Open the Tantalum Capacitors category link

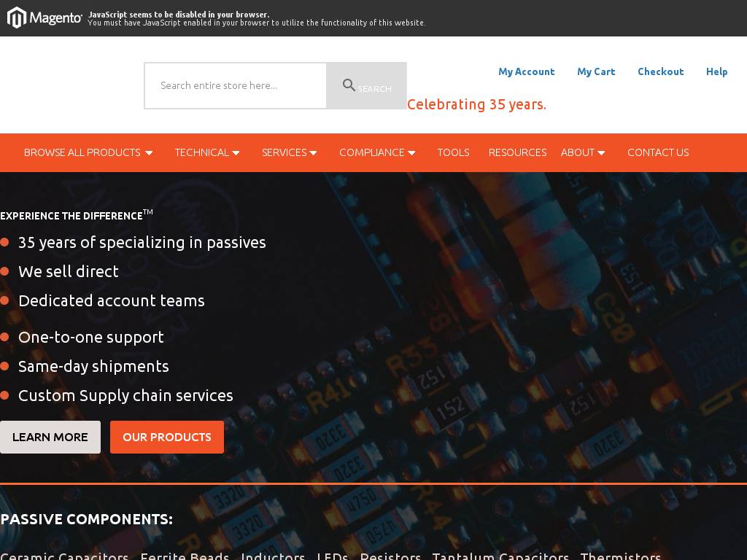click(x=500, y=556)
